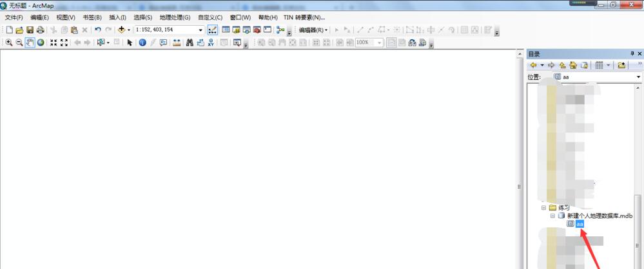The image size is (644, 269).
Task: Open the Find binoculars tool
Action: 190,42
